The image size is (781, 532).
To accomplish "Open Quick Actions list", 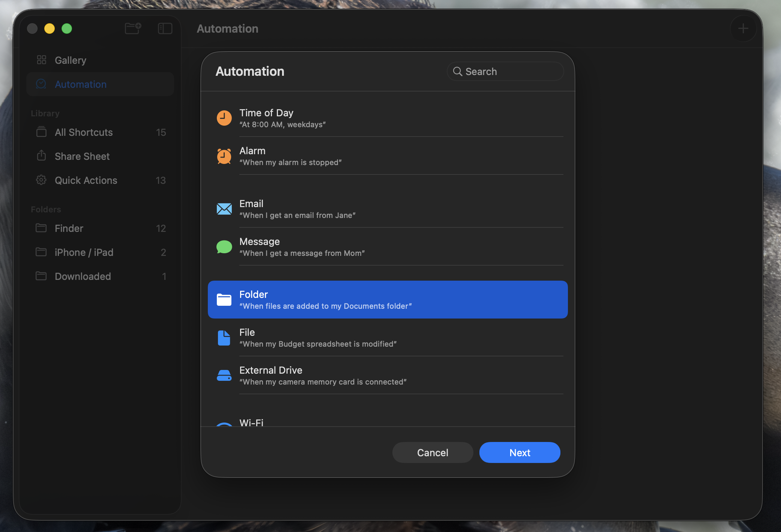I will [x=86, y=180].
